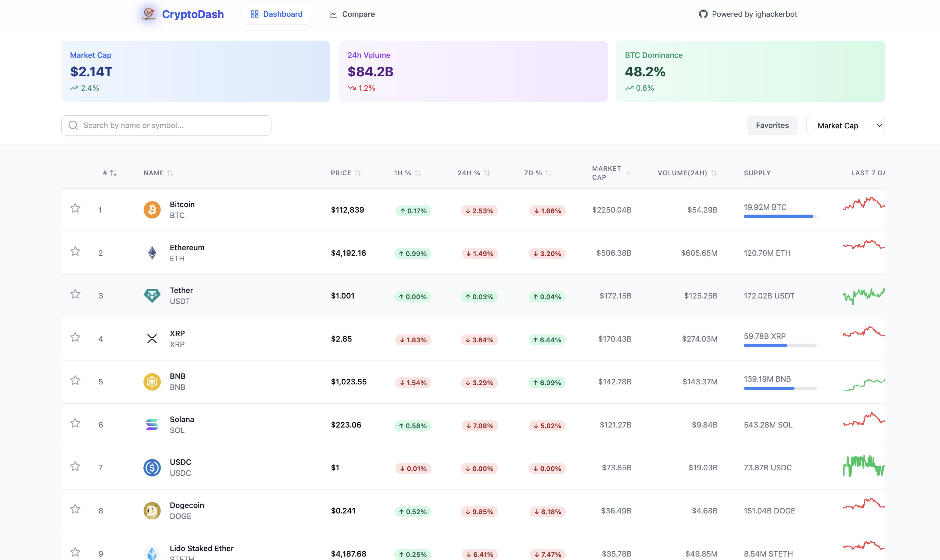Image resolution: width=940 pixels, height=560 pixels.
Task: Click the Ethereum diamond icon
Action: [x=152, y=253]
